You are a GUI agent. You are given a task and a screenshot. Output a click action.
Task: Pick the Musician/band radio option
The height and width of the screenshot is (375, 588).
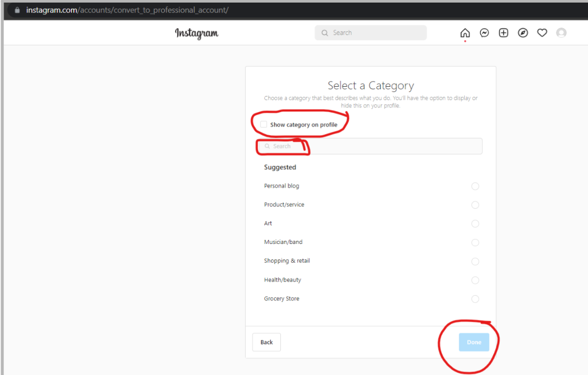475,242
